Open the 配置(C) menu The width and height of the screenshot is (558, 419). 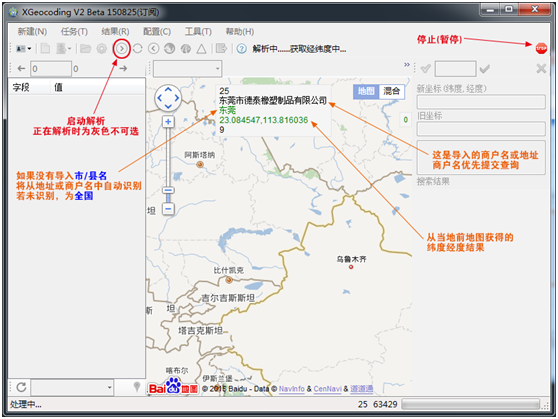tap(157, 32)
